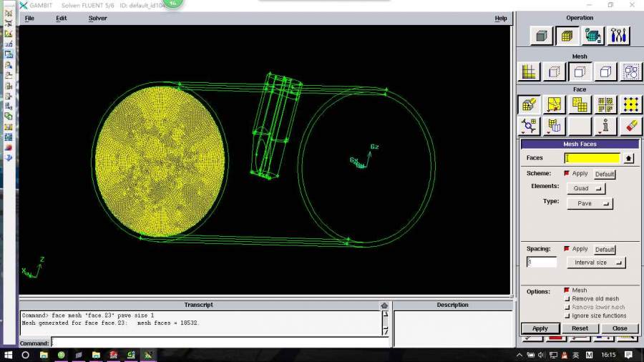Click the Volume mesh cube icon
Image resolution: width=644 pixels, height=362 pixels.
pyautogui.click(x=605, y=72)
